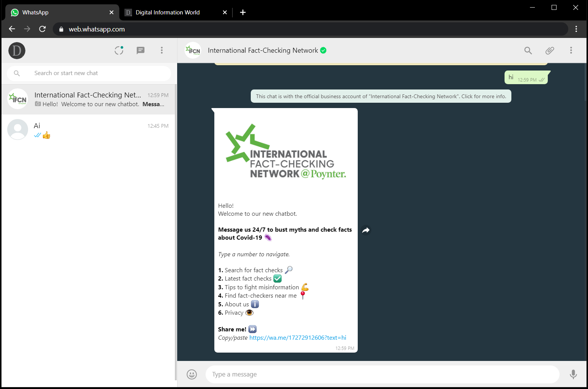
Task: Open the browser menu
Action: tap(576, 29)
